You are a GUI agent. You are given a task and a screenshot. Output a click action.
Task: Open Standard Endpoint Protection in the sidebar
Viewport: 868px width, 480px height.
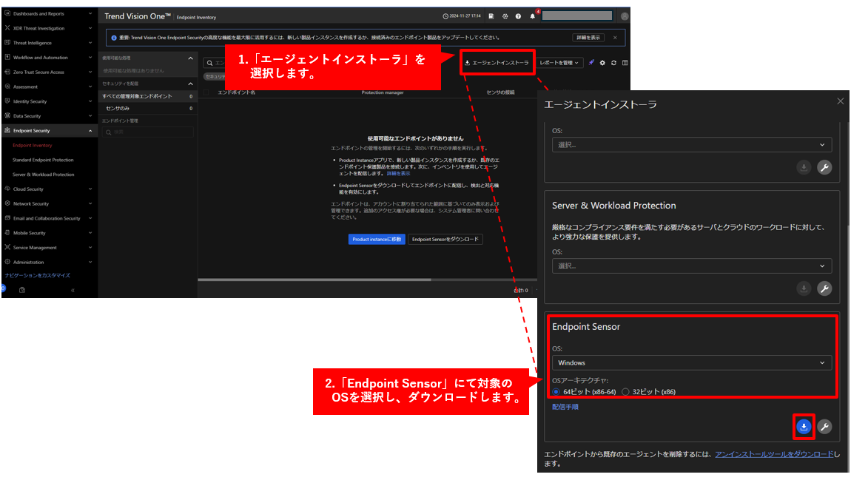pyautogui.click(x=43, y=160)
